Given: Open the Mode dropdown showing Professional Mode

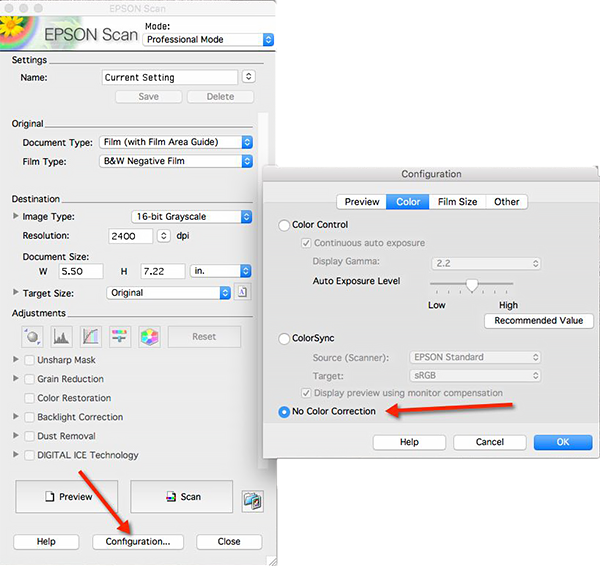Looking at the screenshot, I should tap(208, 39).
